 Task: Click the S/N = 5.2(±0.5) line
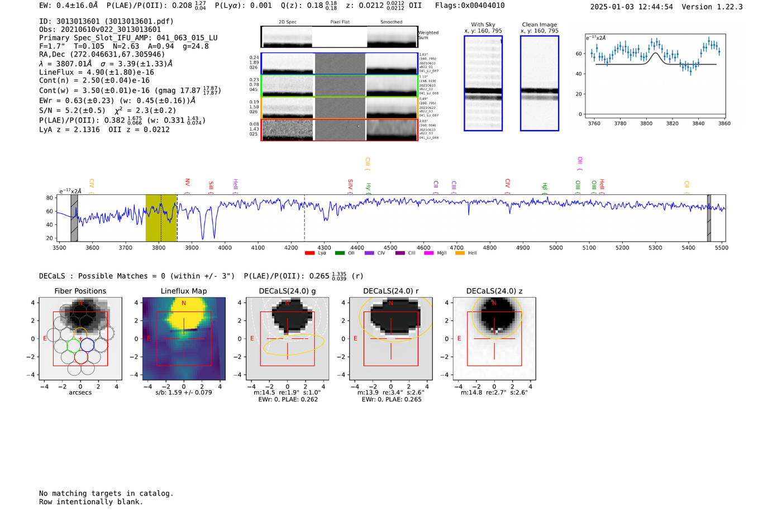tap(108, 110)
